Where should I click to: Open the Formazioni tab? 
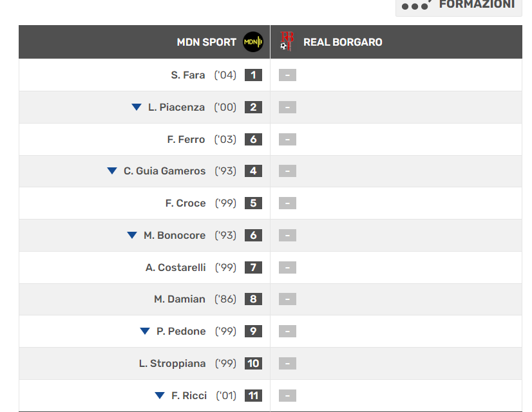[x=459, y=5]
